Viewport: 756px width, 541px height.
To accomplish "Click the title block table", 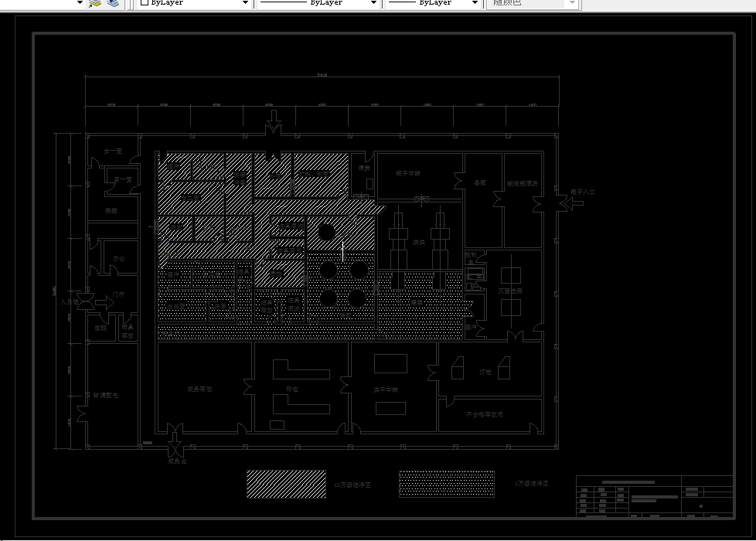I will [x=655, y=496].
